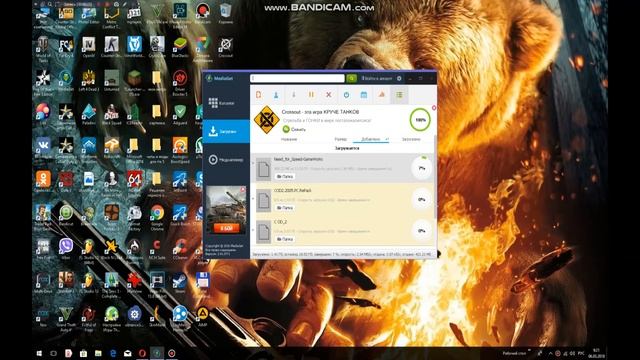640x360 pixels.
Task: Open the Windows Start button
Action: tap(40, 353)
